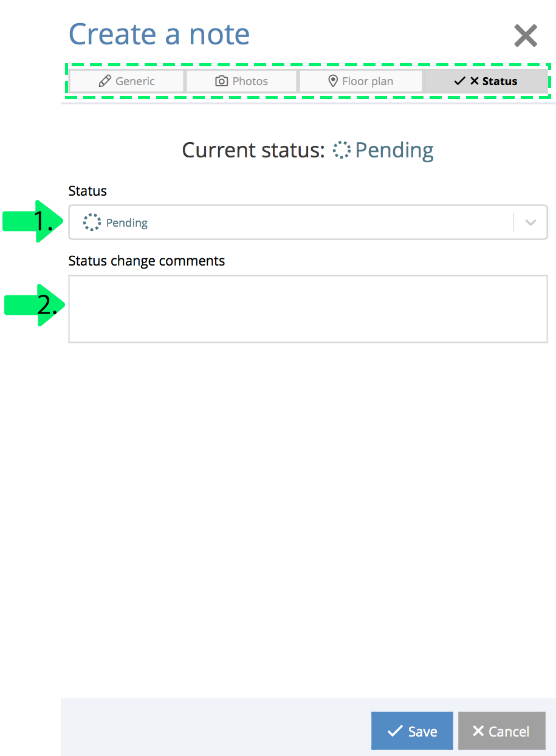Screen dimensions: 556x756
Task: Click the Pending icon inside Status dropdown
Action: [x=92, y=222]
